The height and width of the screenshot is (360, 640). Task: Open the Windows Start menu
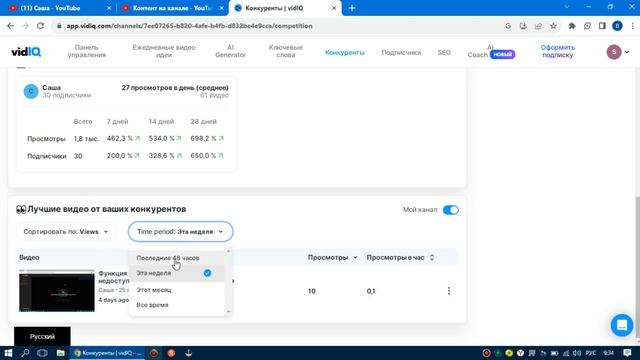pyautogui.click(x=8, y=353)
